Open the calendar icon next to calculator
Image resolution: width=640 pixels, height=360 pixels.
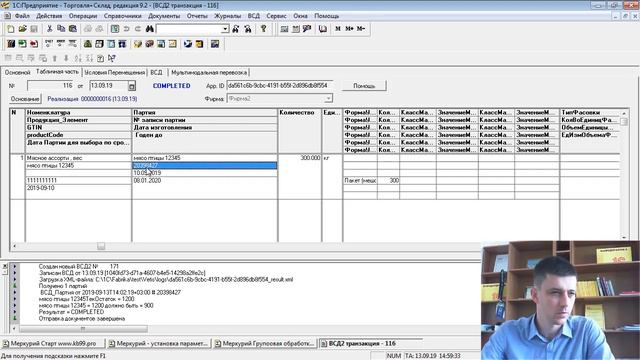tap(296, 29)
